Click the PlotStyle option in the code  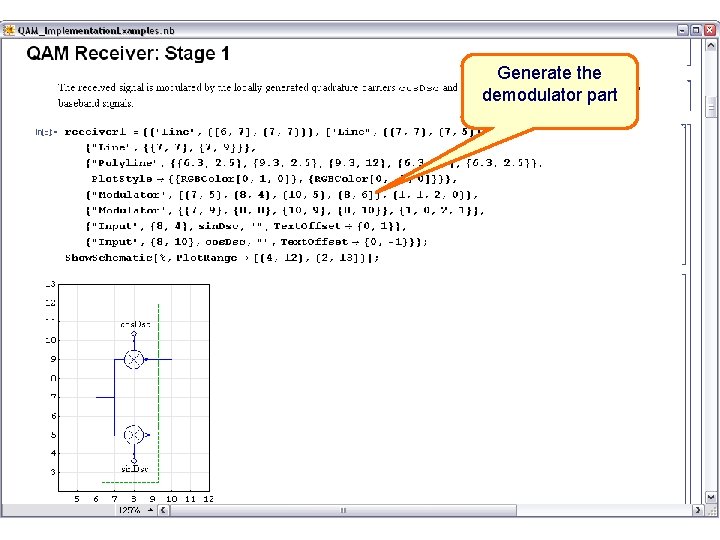pos(122,179)
